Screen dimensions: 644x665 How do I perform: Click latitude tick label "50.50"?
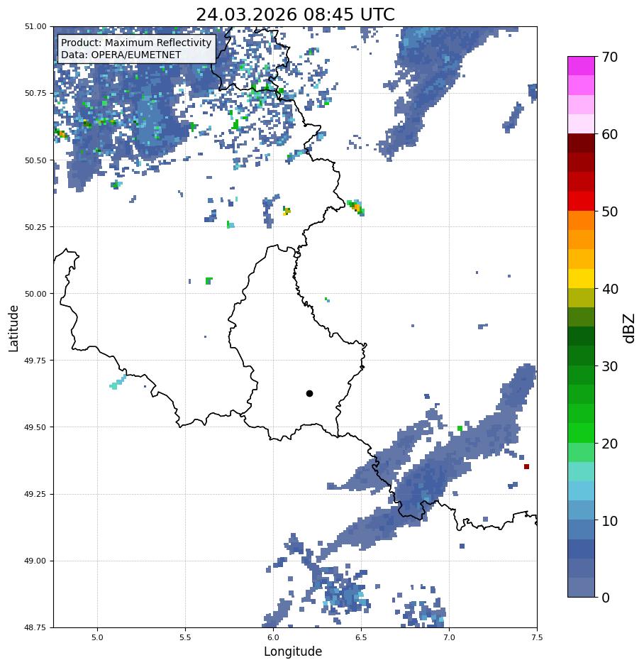tap(35, 160)
